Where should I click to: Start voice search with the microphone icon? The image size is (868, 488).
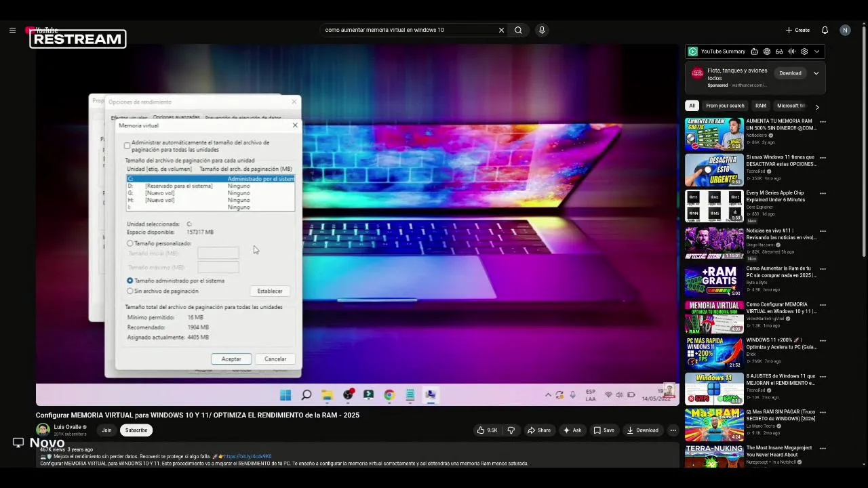541,30
